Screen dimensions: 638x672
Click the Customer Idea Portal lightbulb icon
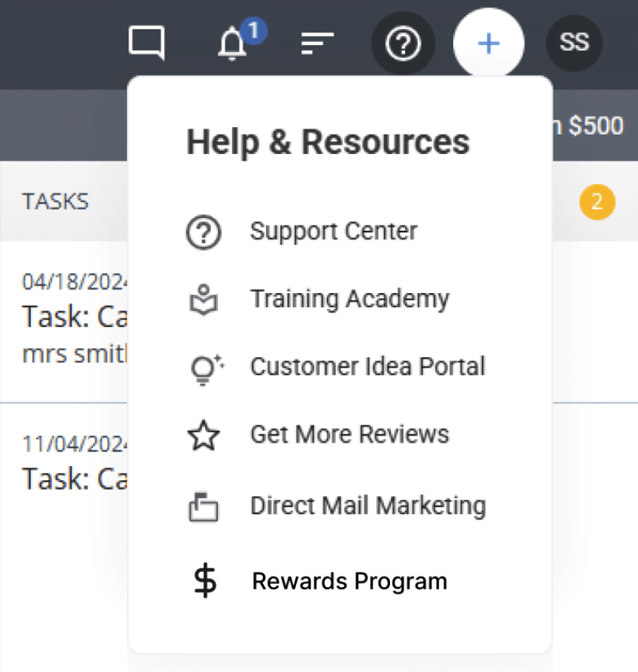(x=204, y=368)
